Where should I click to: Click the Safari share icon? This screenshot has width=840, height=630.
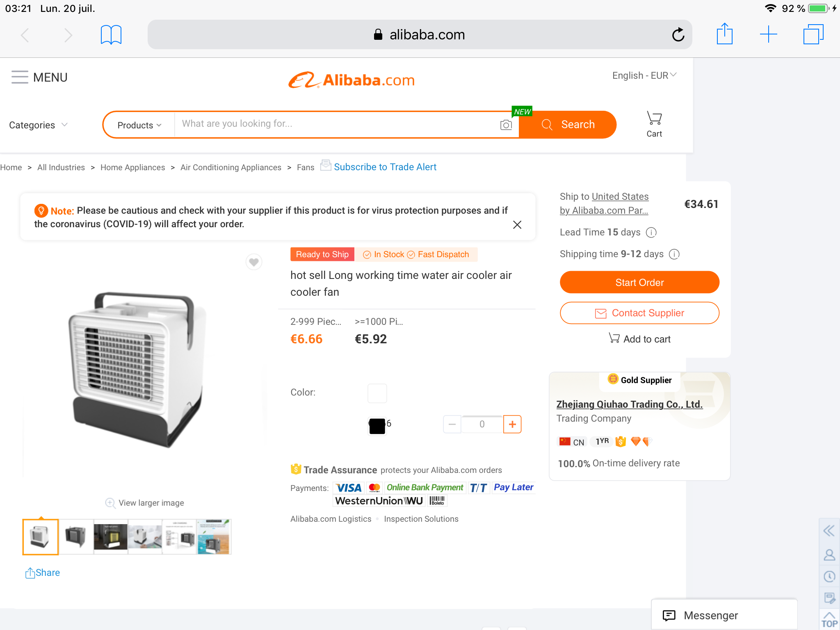click(724, 34)
